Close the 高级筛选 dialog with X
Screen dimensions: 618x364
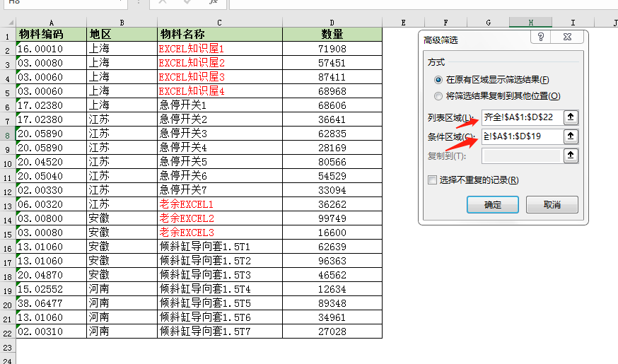567,37
